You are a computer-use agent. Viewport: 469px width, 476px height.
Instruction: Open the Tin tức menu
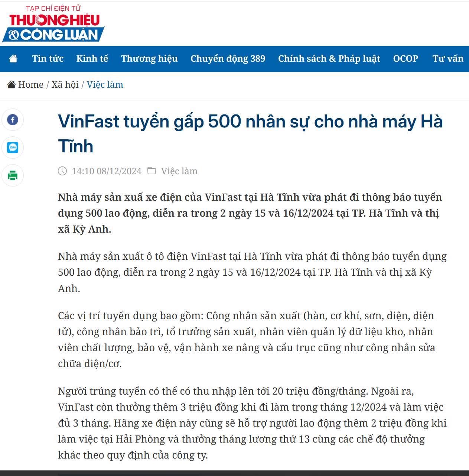pos(48,59)
